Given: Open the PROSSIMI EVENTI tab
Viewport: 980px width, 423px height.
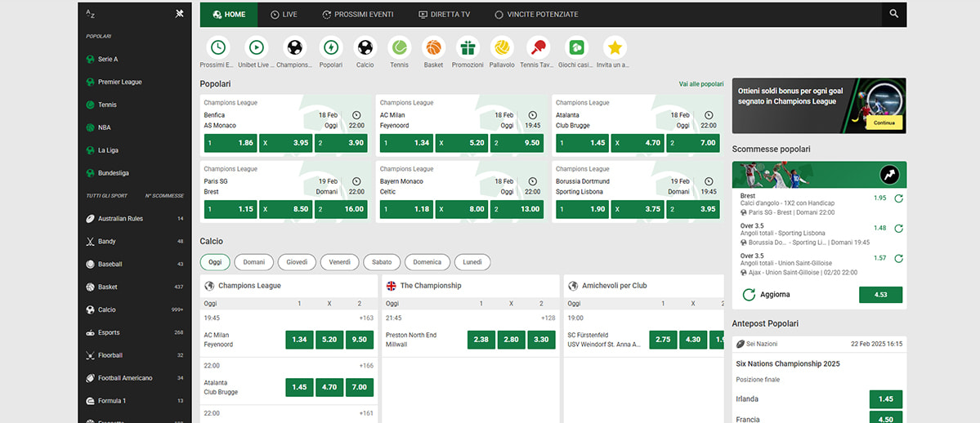Looking at the screenshot, I should (x=357, y=15).
